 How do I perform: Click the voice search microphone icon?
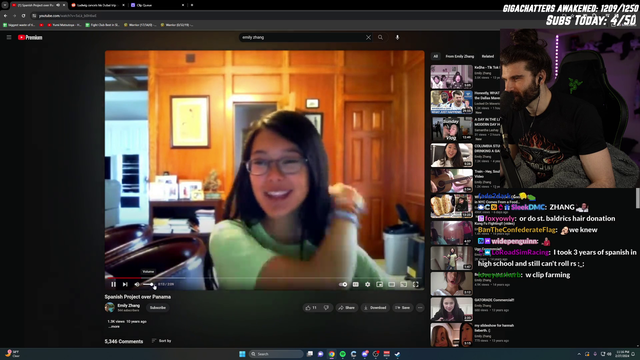[397, 37]
